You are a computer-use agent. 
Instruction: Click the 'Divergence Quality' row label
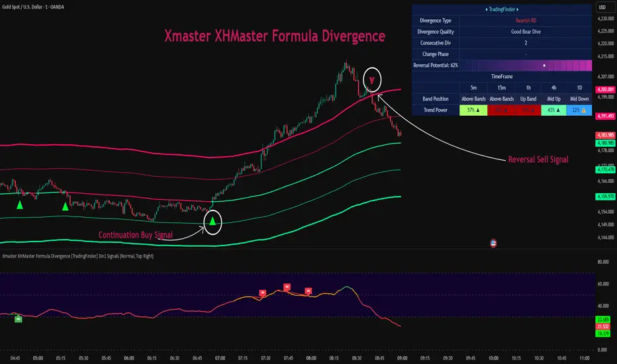pos(435,32)
